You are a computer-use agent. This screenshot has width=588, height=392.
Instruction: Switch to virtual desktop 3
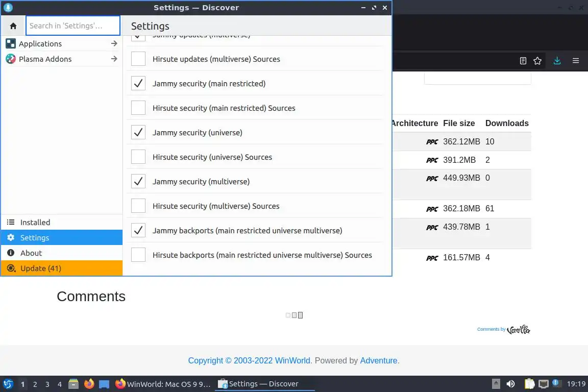point(47,384)
